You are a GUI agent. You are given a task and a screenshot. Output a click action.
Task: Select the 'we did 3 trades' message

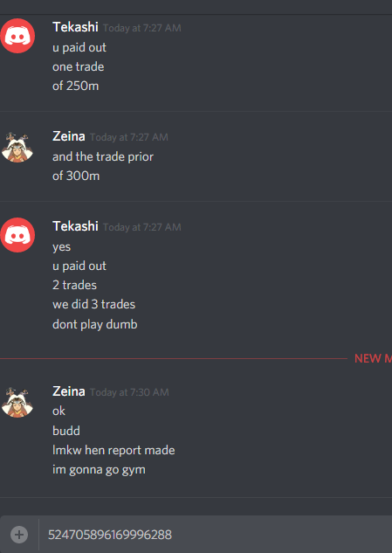pyautogui.click(x=93, y=304)
